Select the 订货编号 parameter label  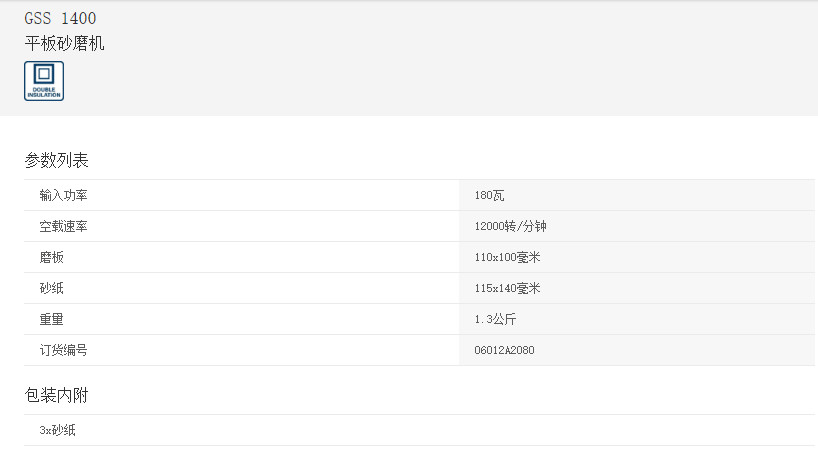point(63,351)
